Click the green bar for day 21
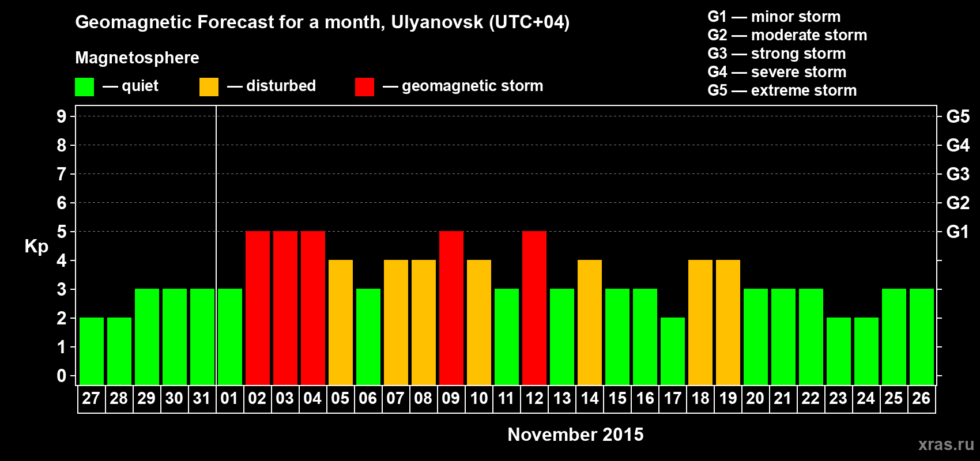This screenshot has width=980, height=461. 783,337
